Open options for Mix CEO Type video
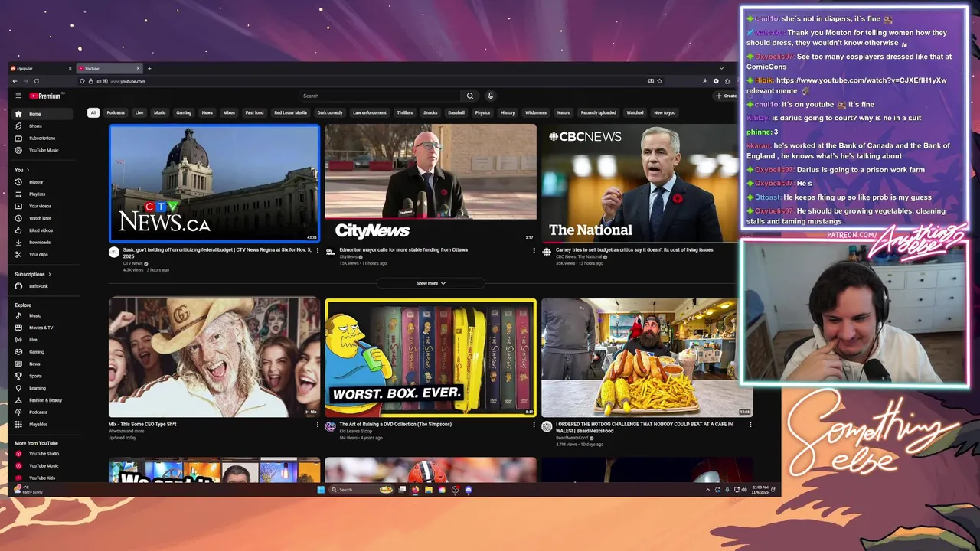 (x=318, y=425)
